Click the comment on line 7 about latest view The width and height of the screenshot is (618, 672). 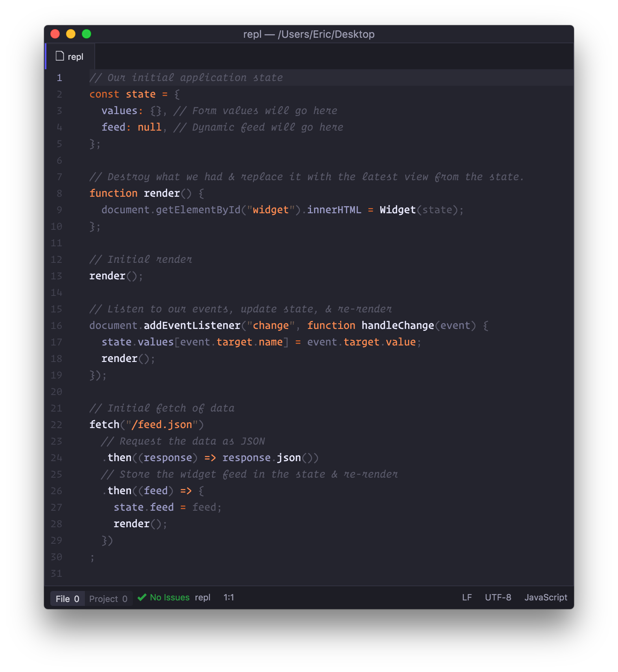[307, 177]
